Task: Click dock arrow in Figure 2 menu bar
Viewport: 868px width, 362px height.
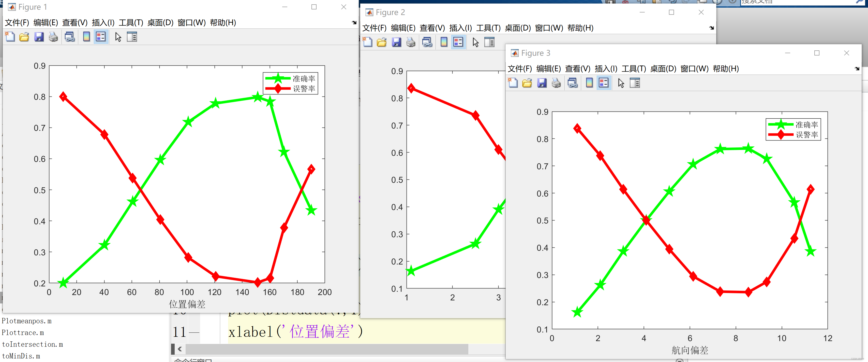Action: click(711, 28)
